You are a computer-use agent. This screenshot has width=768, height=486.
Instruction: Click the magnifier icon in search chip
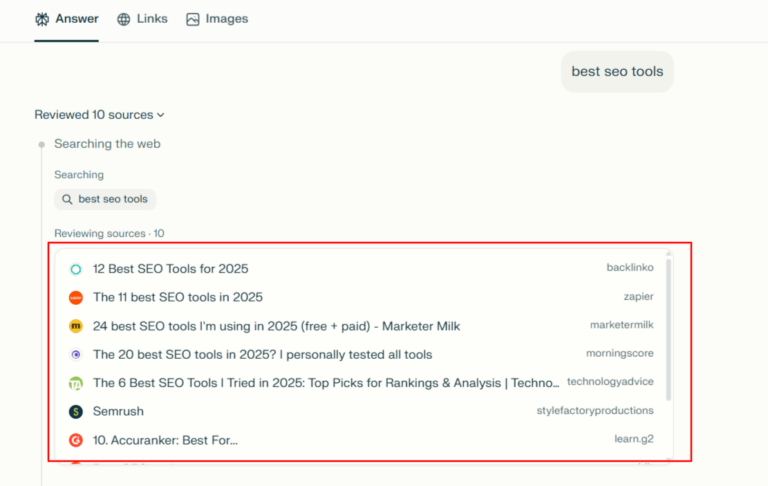pos(67,199)
